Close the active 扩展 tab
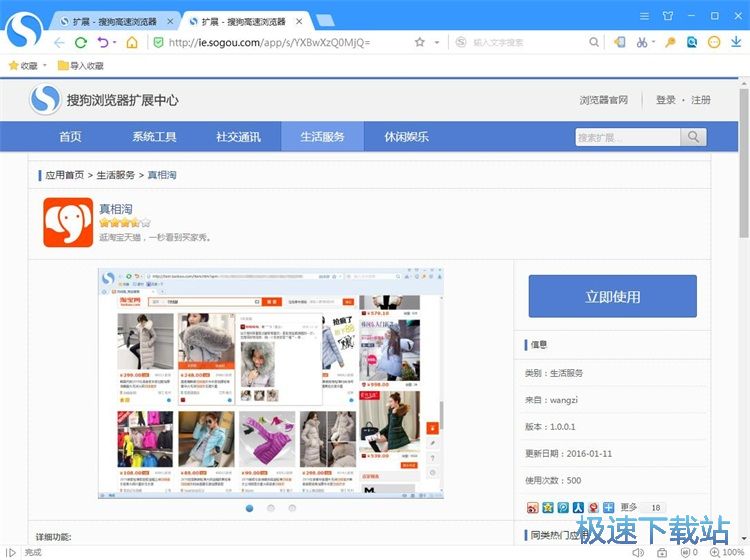The image size is (750, 560). coord(299,22)
